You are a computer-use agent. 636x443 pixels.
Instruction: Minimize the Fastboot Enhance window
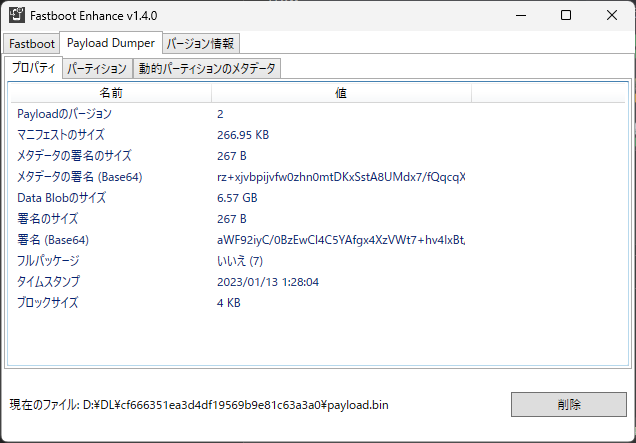pyautogui.click(x=521, y=15)
